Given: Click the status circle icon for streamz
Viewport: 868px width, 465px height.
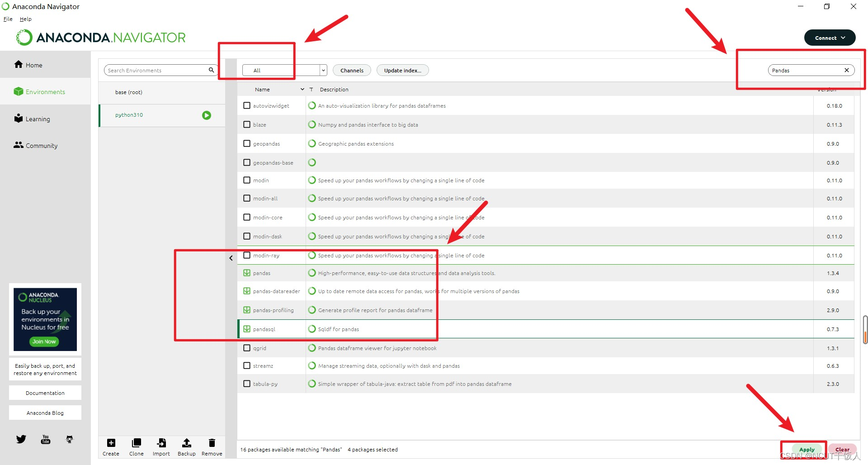Looking at the screenshot, I should tap(312, 365).
